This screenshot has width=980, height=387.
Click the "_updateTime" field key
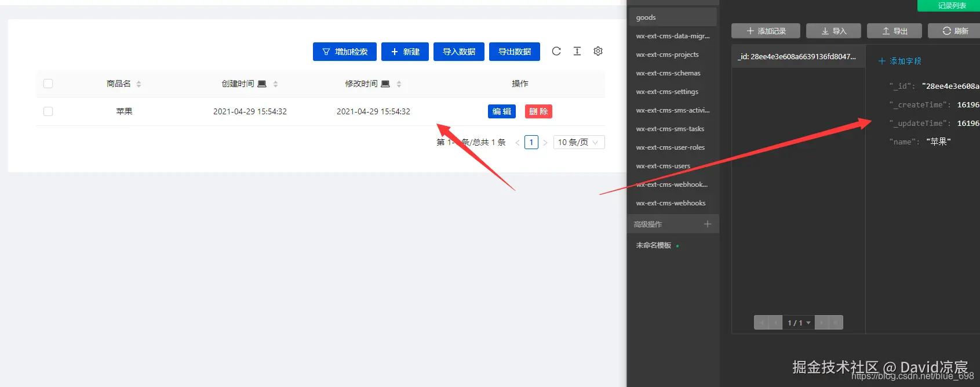point(920,124)
